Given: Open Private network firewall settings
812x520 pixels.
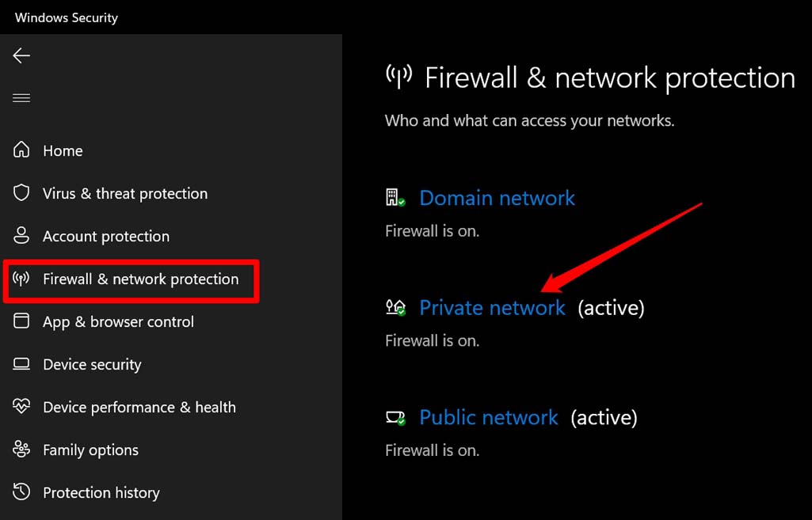Looking at the screenshot, I should pos(492,308).
